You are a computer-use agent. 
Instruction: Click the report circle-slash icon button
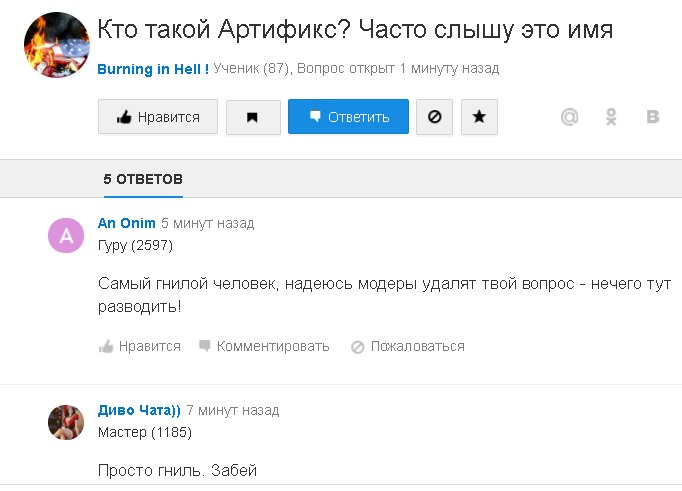pyautogui.click(x=434, y=117)
